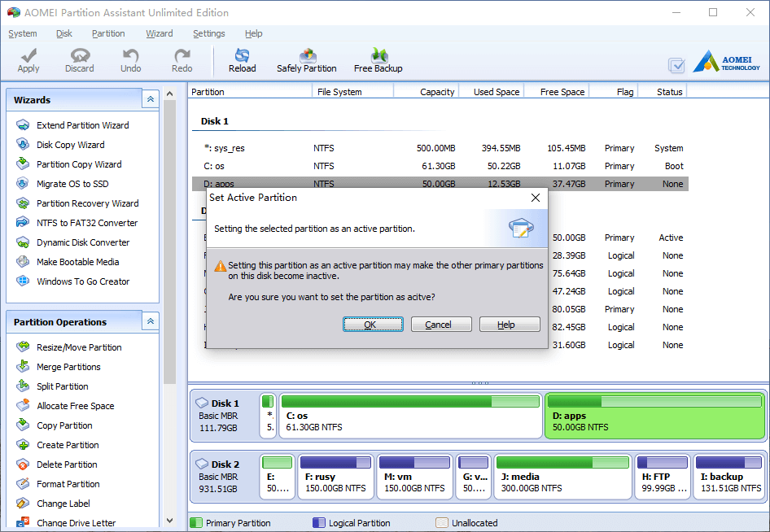Sort by Used Space column header
The image size is (770, 532).
[x=492, y=92]
